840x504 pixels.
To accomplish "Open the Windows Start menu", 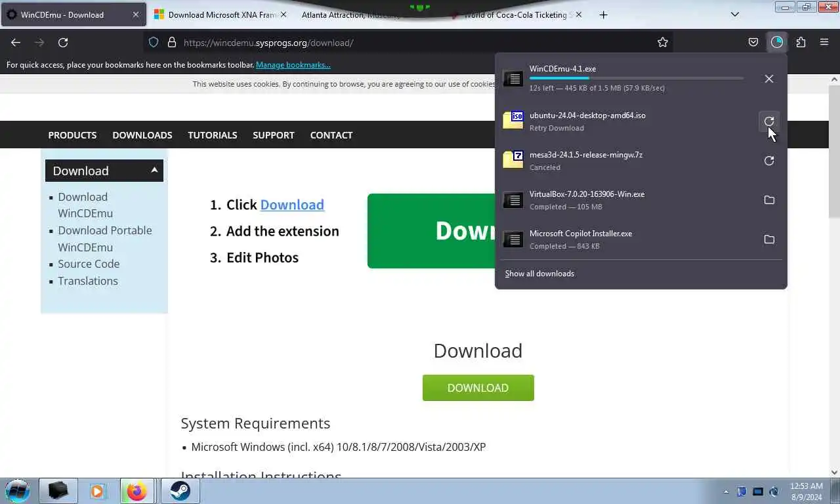I will tap(18, 491).
